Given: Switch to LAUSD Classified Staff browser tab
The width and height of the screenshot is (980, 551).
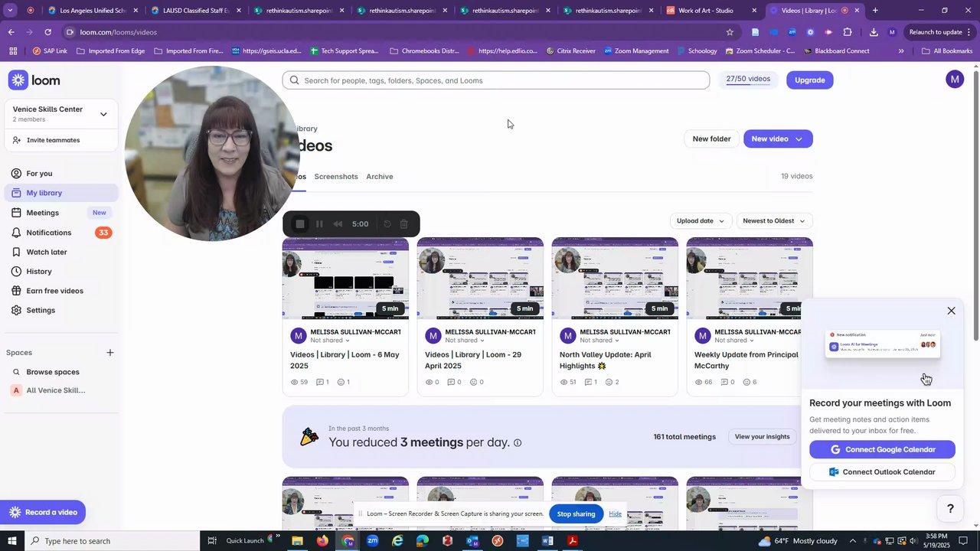Looking at the screenshot, I should tap(196, 11).
